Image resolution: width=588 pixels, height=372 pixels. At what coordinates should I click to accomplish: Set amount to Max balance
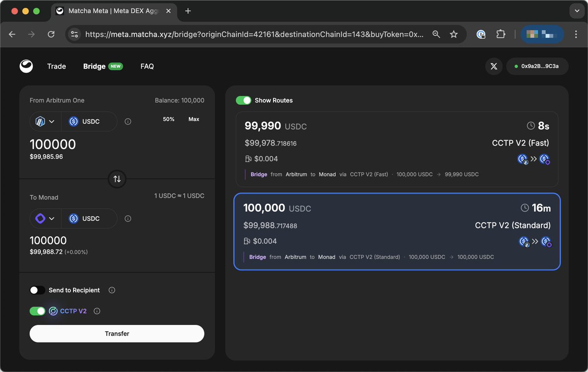[x=194, y=119]
